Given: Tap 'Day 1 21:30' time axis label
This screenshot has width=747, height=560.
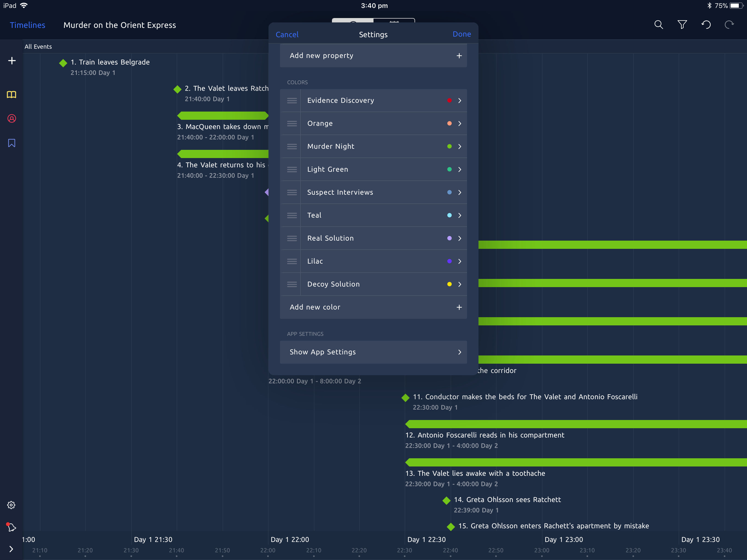Looking at the screenshot, I should pos(153,540).
